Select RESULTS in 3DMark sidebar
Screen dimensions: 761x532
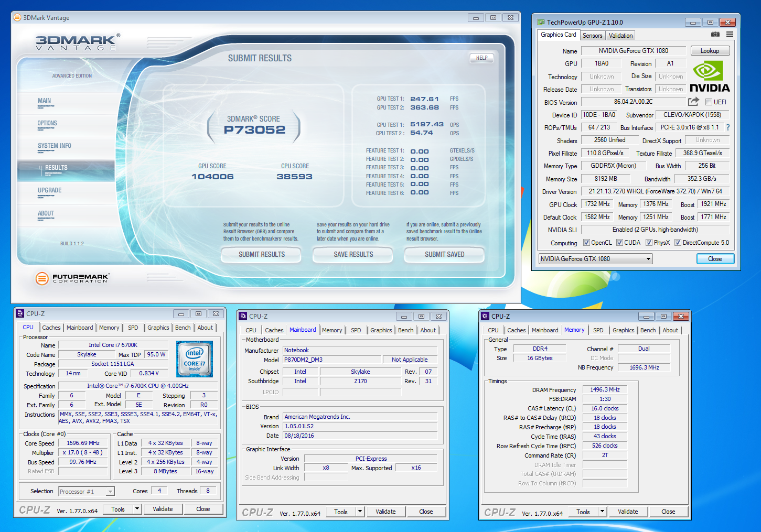(56, 168)
